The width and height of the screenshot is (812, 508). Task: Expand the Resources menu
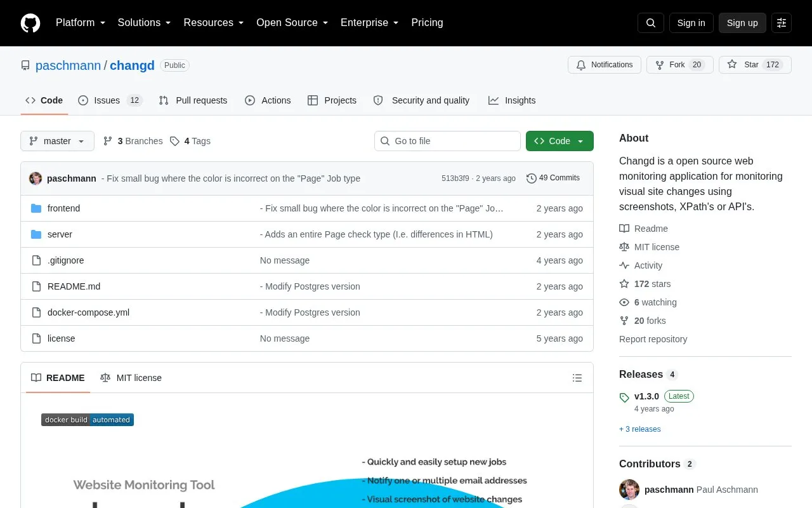pos(214,23)
